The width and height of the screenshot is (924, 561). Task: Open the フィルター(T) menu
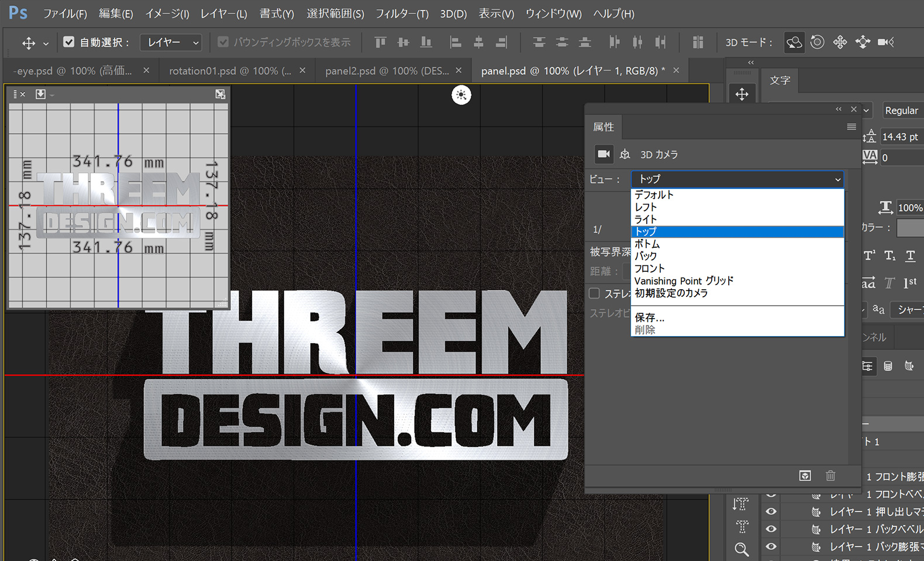coord(402,13)
